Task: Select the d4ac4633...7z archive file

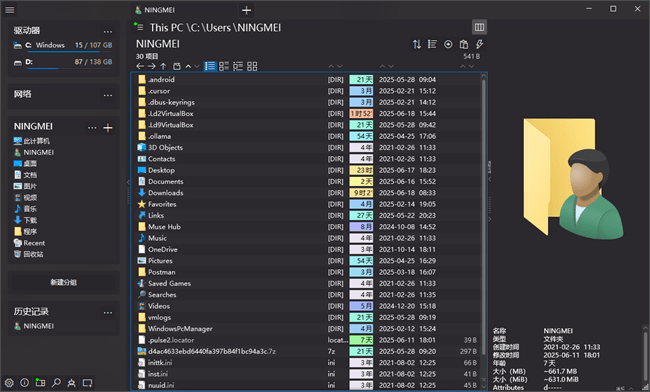Action: [x=307, y=351]
